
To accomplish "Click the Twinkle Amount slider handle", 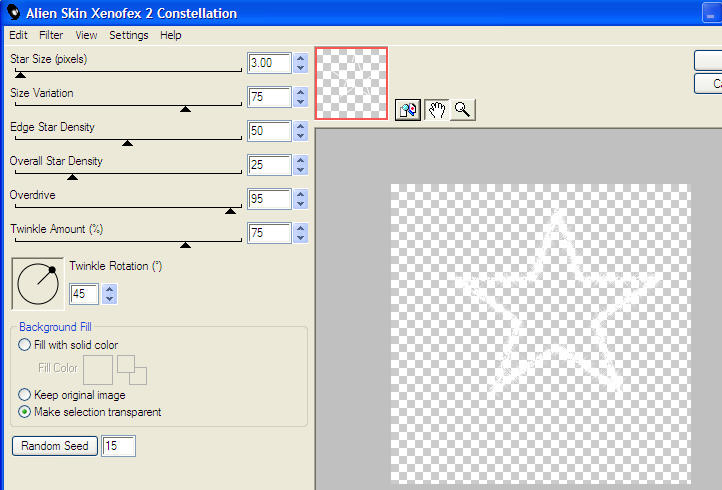I will pos(185,245).
